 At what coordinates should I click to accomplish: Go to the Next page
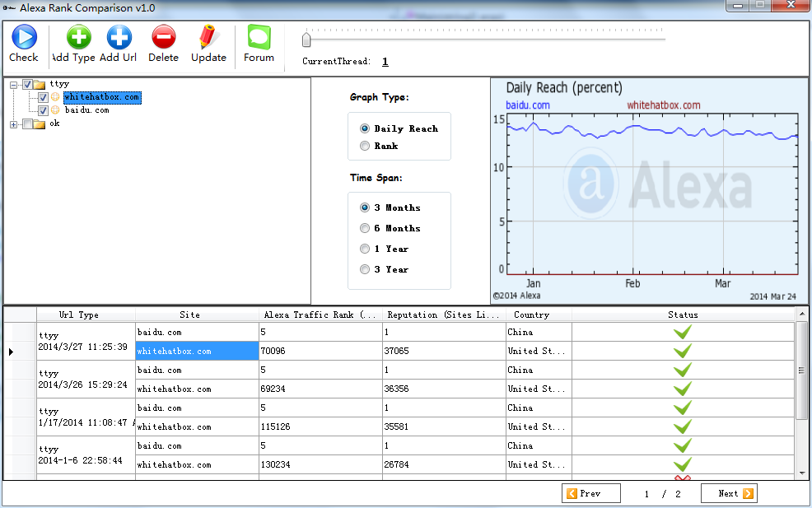click(x=729, y=493)
